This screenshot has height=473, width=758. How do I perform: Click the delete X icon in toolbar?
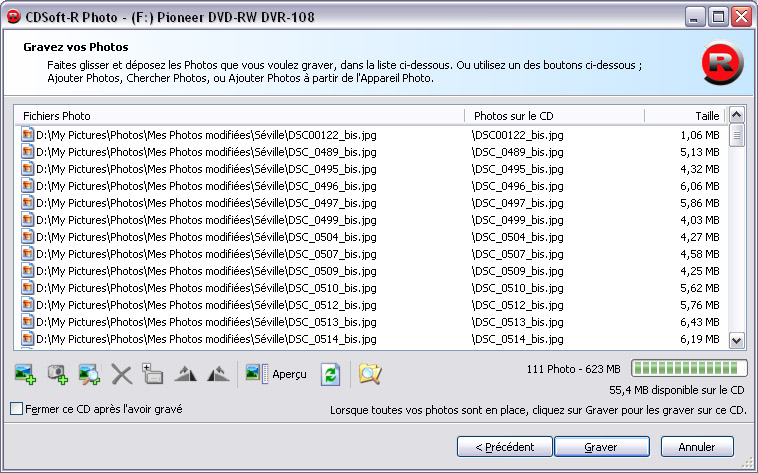click(122, 374)
